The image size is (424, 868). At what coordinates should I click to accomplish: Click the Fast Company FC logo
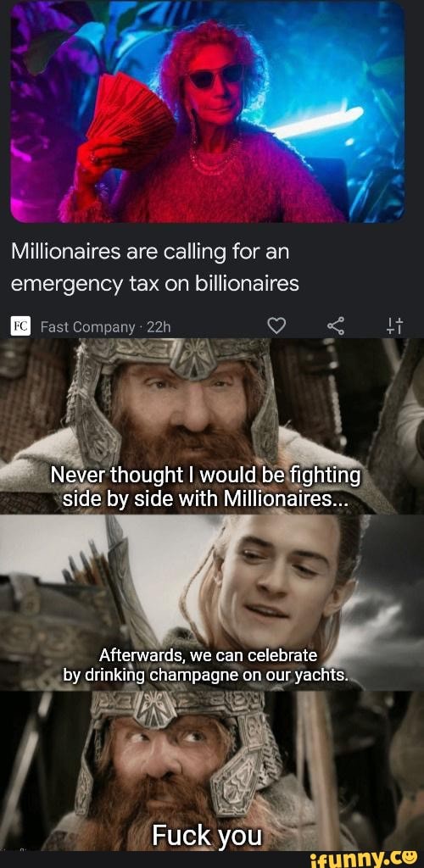click(21, 327)
